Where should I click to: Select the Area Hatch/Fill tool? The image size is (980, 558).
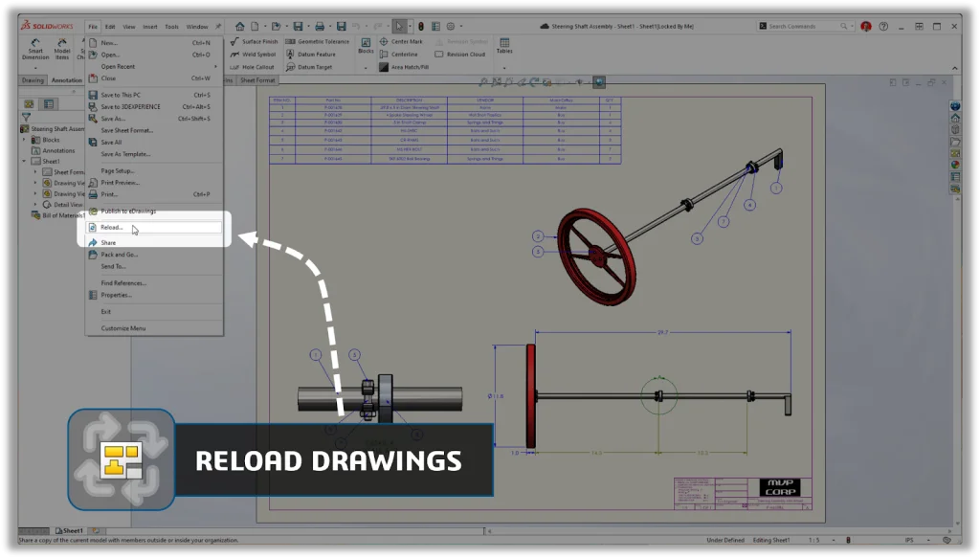[x=384, y=67]
